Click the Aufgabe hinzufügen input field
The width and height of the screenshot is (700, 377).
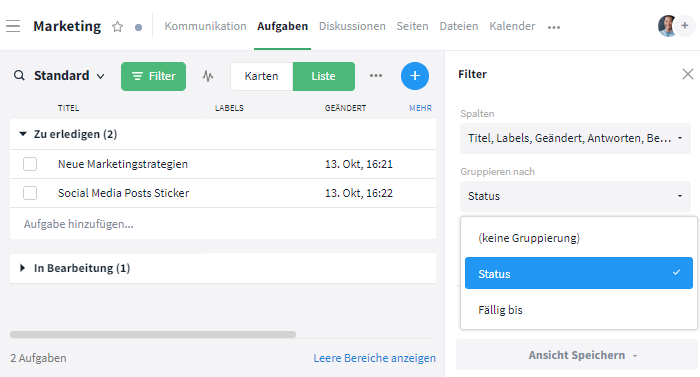pyautogui.click(x=223, y=224)
